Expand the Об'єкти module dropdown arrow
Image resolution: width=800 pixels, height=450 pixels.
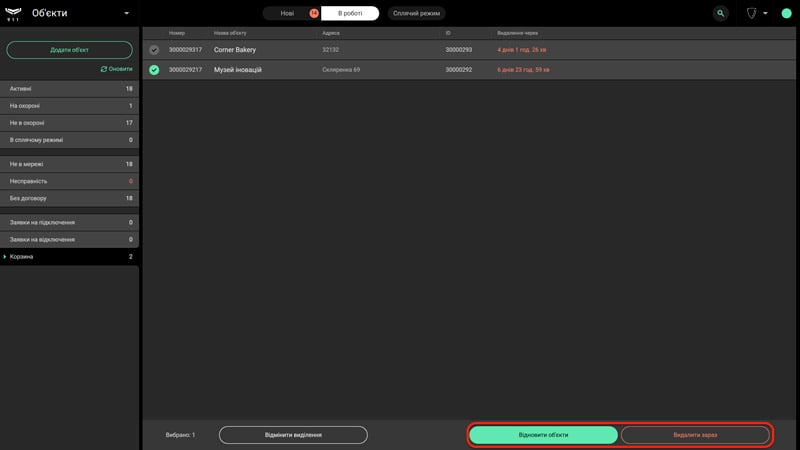(127, 13)
